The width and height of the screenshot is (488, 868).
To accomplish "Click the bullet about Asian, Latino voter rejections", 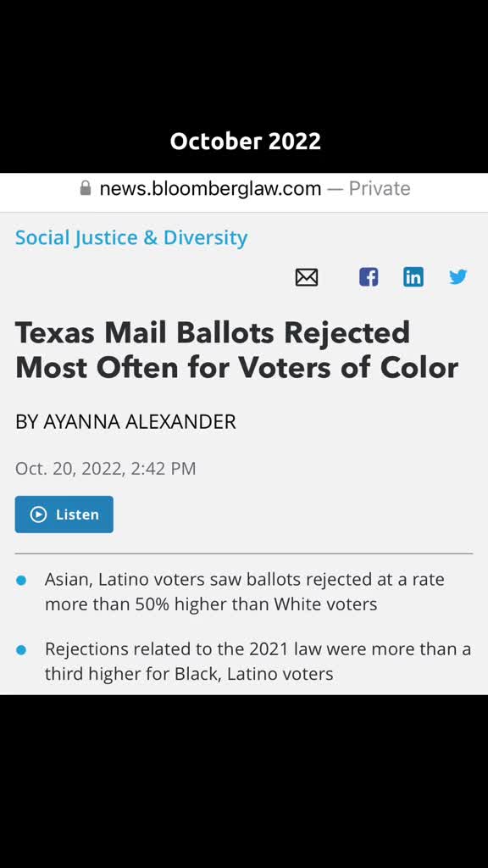I will tap(244, 592).
